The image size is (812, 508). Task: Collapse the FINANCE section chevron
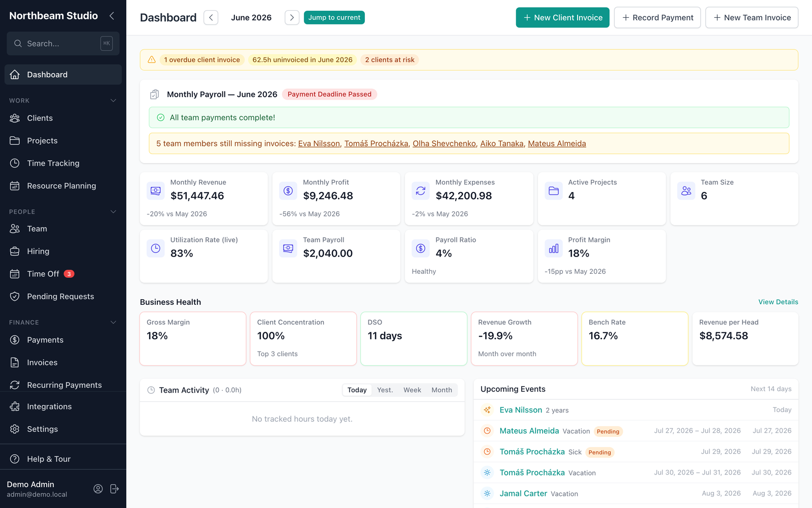(113, 323)
